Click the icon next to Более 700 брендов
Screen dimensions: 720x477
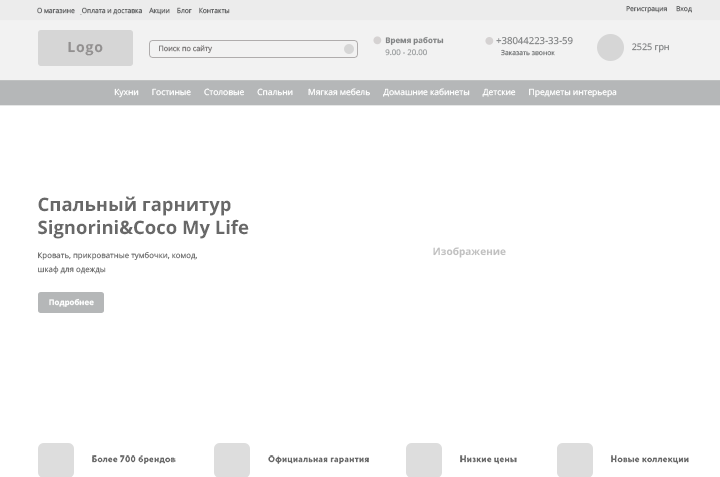click(56, 460)
